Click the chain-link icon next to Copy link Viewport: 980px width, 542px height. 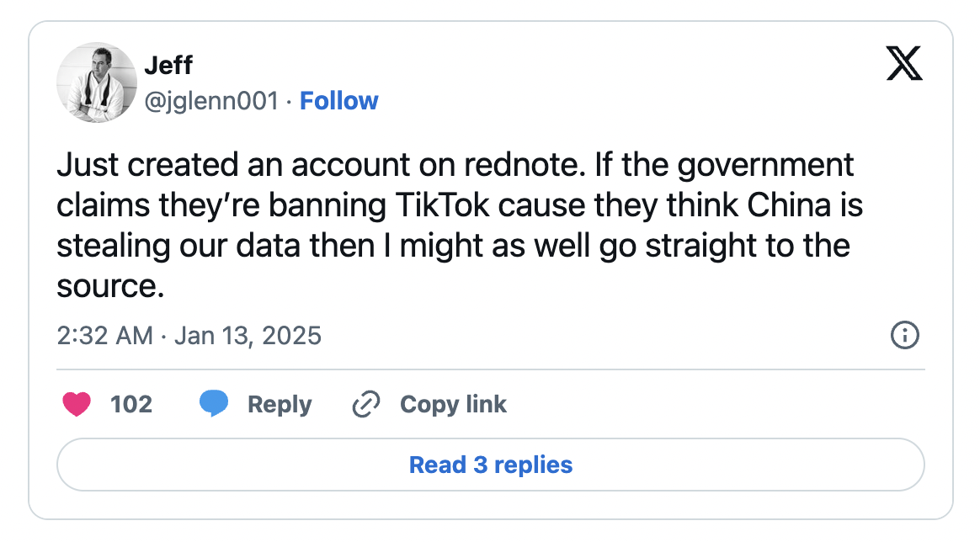tap(365, 404)
